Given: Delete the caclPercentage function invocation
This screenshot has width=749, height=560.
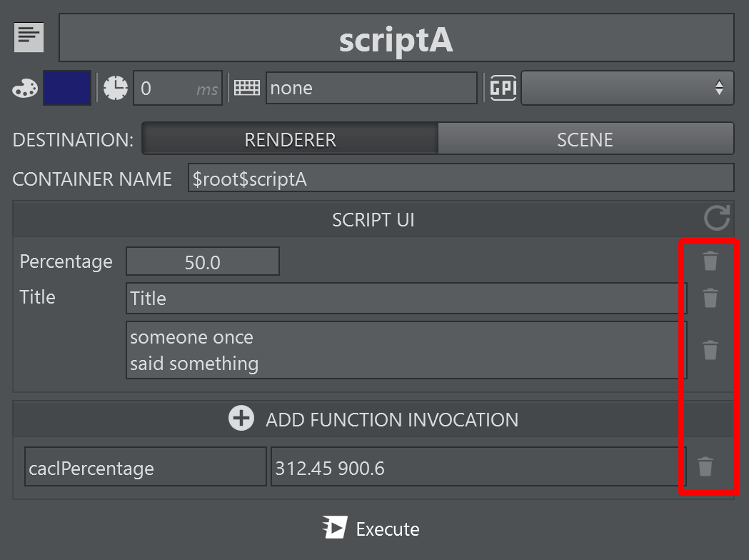Looking at the screenshot, I should point(705,466).
